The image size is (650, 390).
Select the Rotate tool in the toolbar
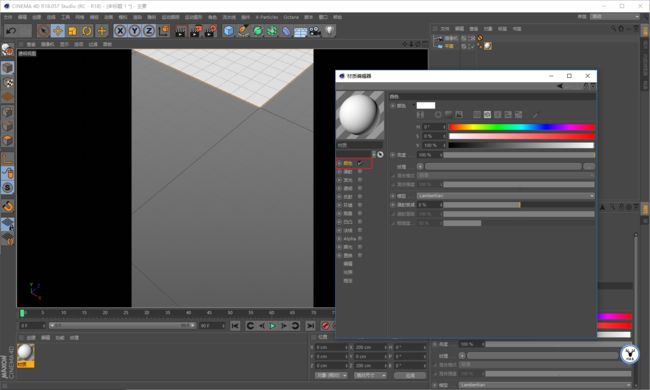pos(87,31)
